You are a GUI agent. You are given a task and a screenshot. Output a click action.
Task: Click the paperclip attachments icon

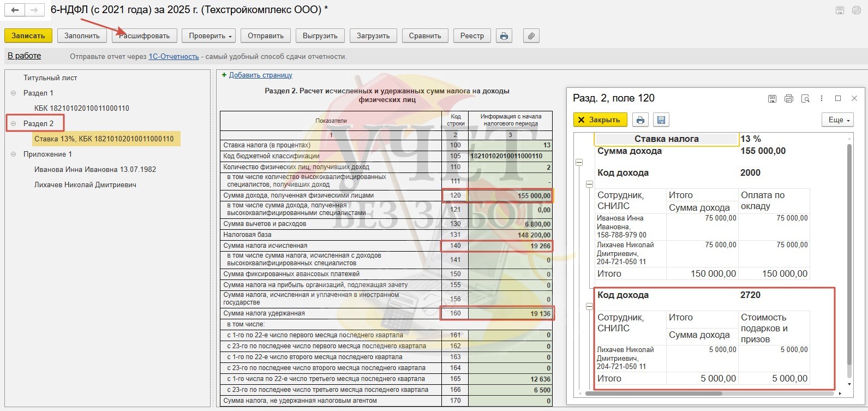tap(531, 36)
